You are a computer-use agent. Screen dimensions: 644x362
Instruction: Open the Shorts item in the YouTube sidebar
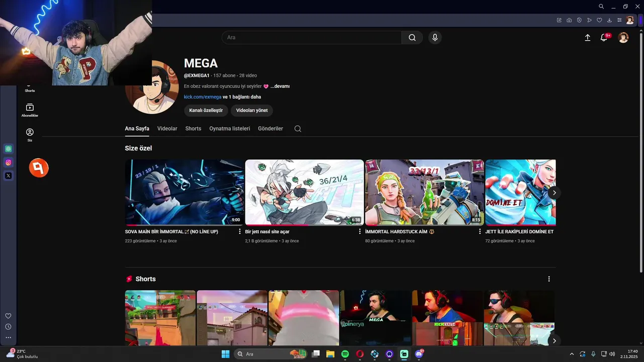tap(30, 88)
